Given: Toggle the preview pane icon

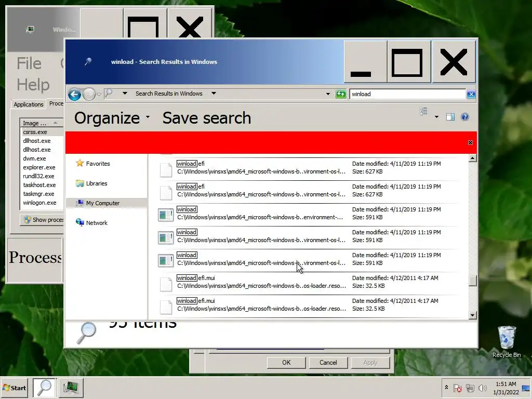Looking at the screenshot, I should click(x=450, y=117).
